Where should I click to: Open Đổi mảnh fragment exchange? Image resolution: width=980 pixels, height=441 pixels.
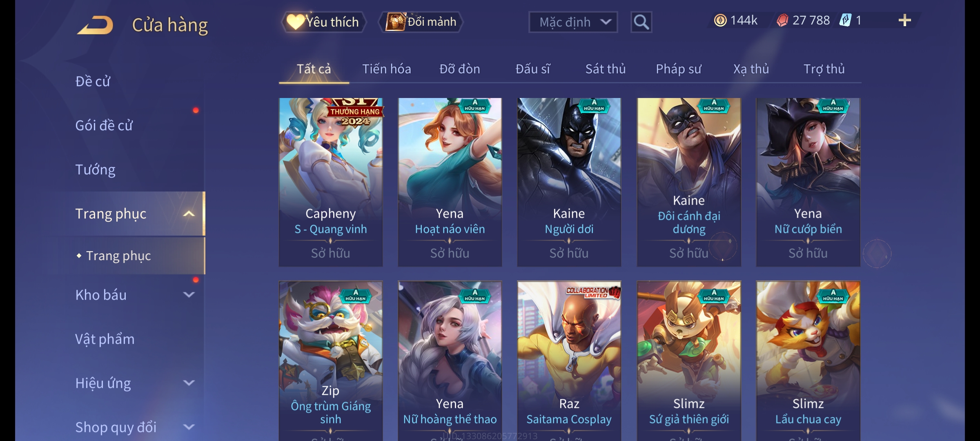pyautogui.click(x=421, y=22)
